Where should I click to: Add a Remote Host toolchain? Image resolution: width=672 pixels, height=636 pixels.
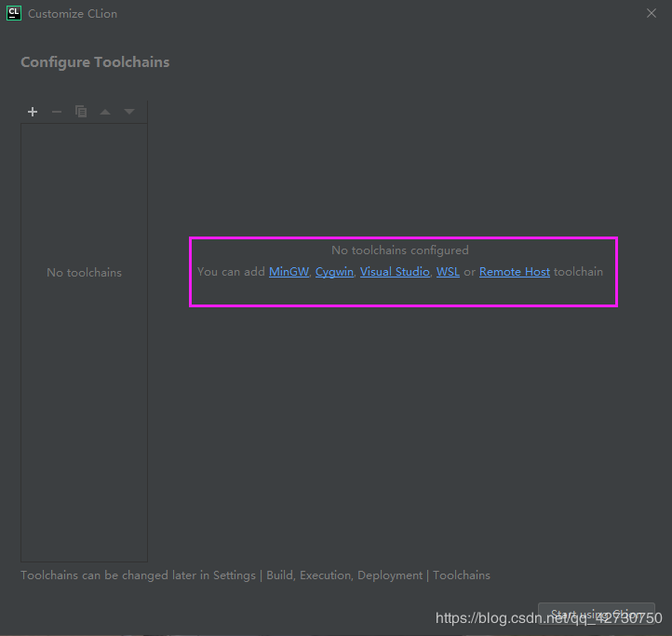pos(515,272)
